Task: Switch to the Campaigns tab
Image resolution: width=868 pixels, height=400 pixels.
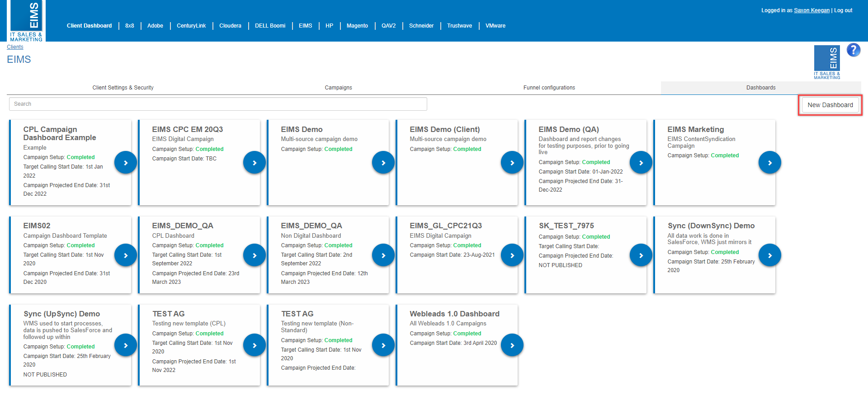Action: 338,88
